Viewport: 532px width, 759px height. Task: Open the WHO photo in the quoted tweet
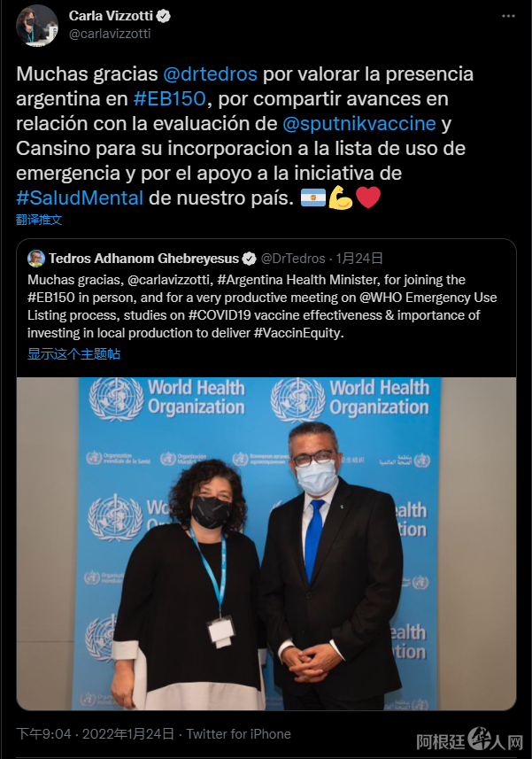[266, 544]
